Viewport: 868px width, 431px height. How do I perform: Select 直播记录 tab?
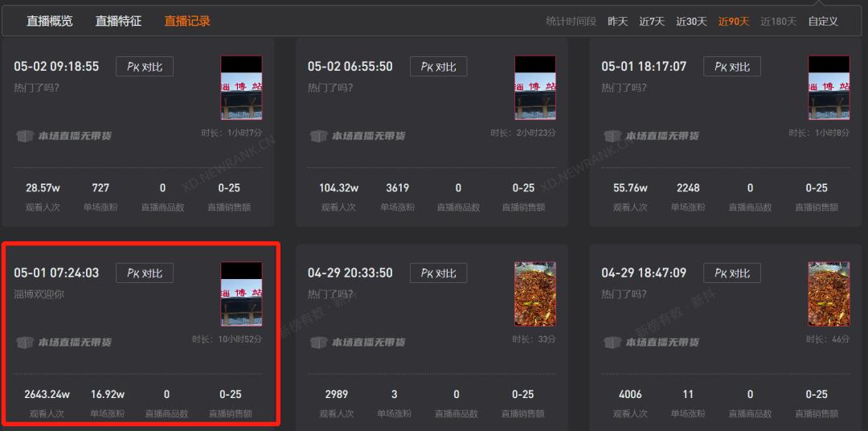click(187, 22)
